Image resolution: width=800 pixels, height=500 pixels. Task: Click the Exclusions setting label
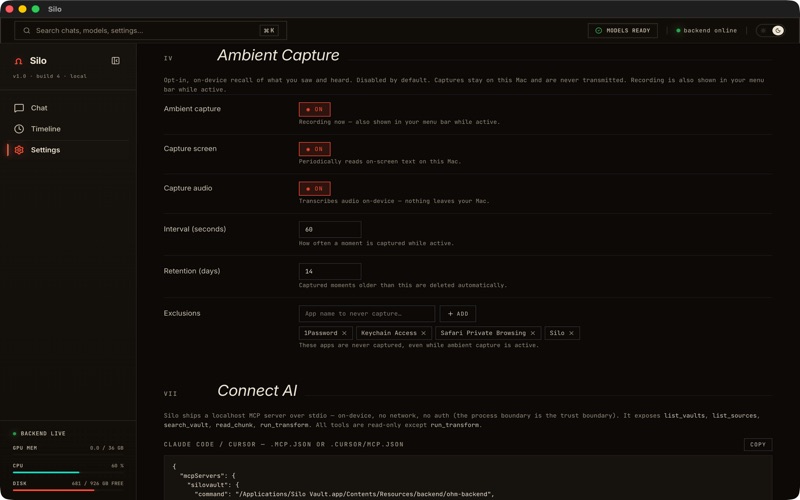[x=182, y=313]
